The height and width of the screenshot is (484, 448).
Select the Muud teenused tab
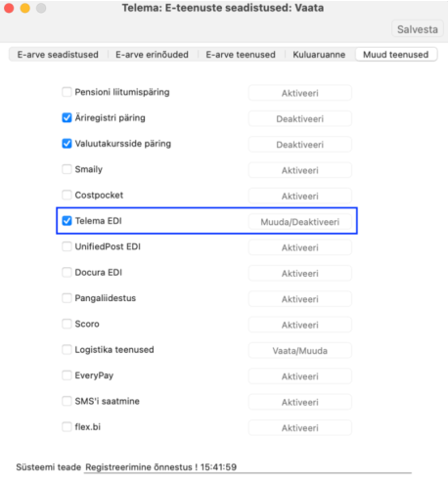(x=396, y=55)
